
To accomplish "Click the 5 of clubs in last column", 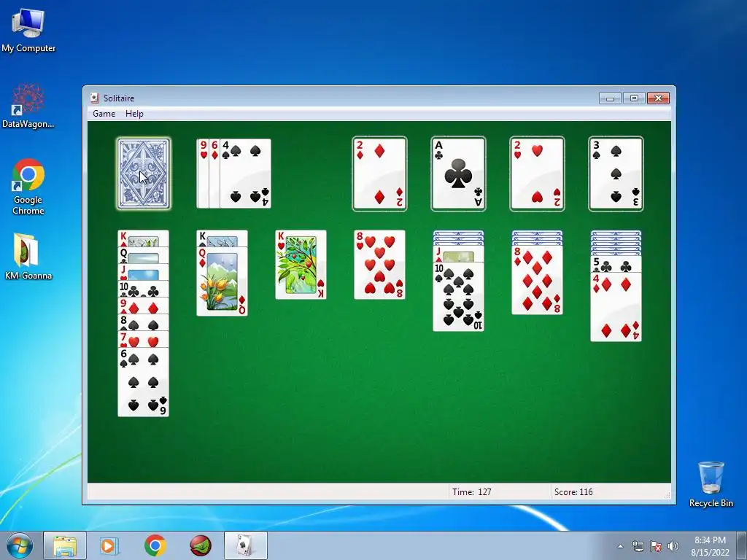I will pos(616,264).
